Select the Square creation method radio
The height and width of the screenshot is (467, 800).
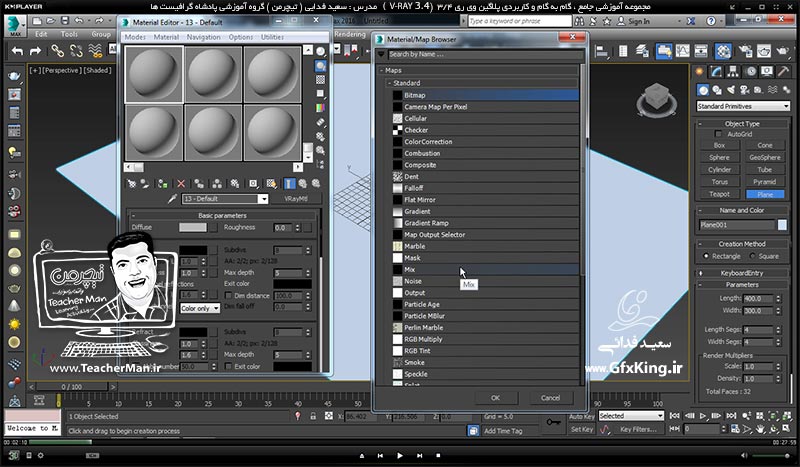[x=753, y=256]
